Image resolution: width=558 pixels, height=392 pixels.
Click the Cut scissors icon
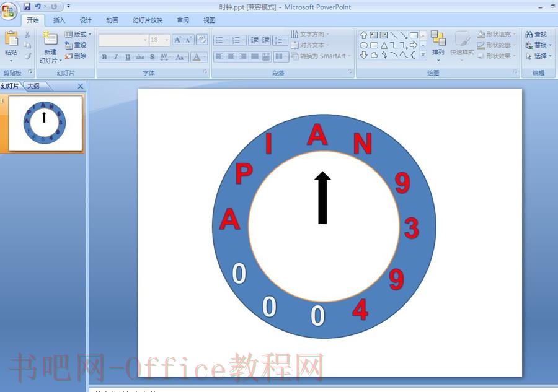click(27, 35)
